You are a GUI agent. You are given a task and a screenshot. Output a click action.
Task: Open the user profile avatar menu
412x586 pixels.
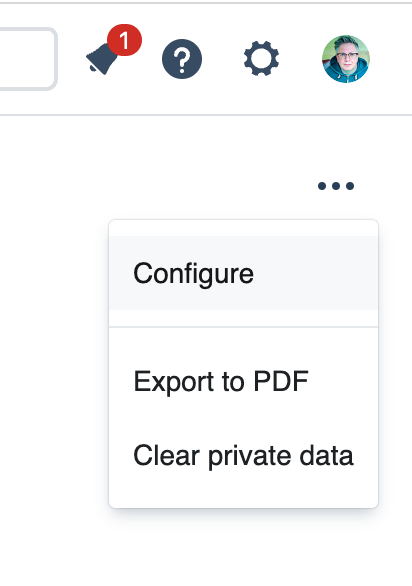(346, 59)
